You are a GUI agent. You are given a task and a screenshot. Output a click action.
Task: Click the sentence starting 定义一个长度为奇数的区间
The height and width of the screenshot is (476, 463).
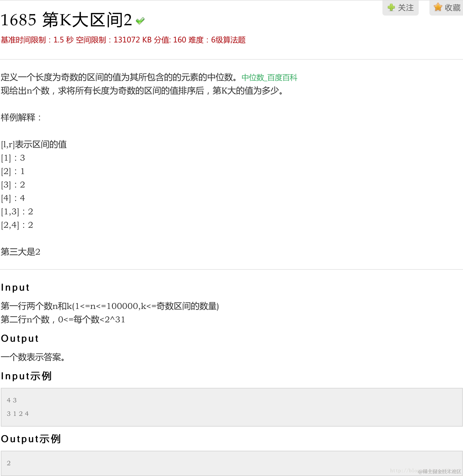coord(119,77)
